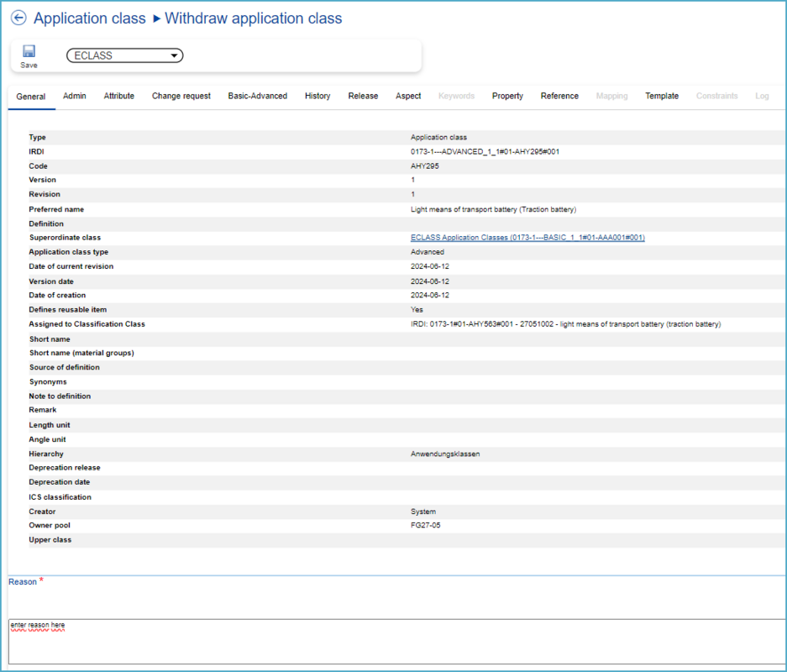Open the Template tab
Image resolution: width=787 pixels, height=672 pixels.
coord(662,97)
